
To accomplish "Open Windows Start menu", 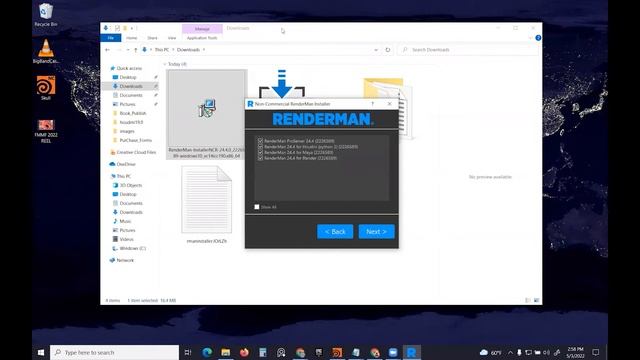I will (x=41, y=352).
